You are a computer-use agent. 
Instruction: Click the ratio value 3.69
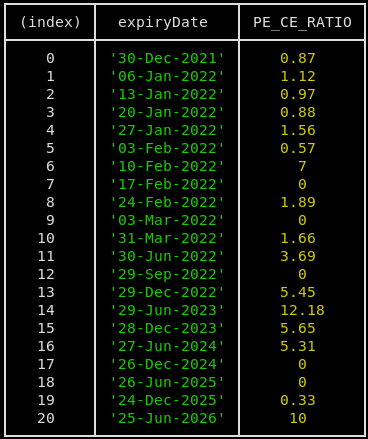tap(298, 256)
